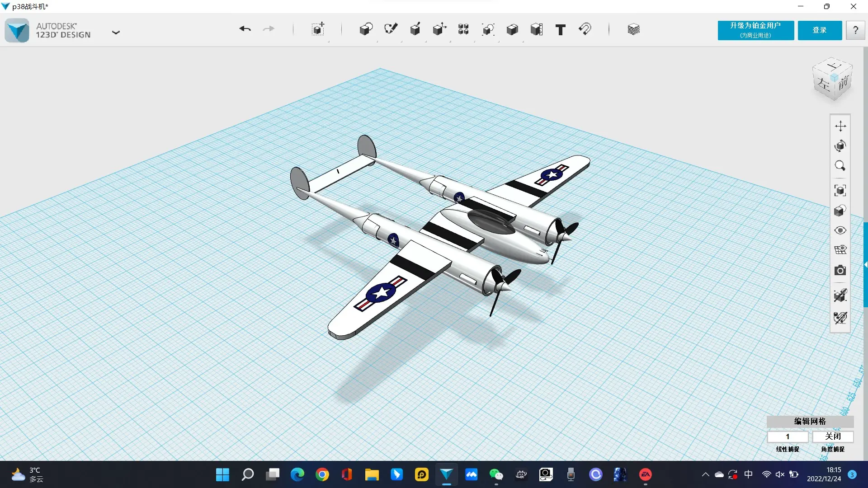Select the Orbit navigation tool
The image size is (868, 488).
coord(840,145)
